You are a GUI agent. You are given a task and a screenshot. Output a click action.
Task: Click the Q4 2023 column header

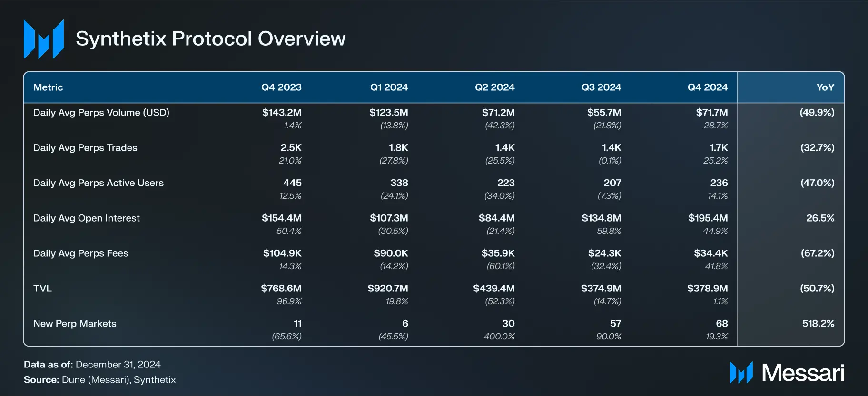(281, 87)
